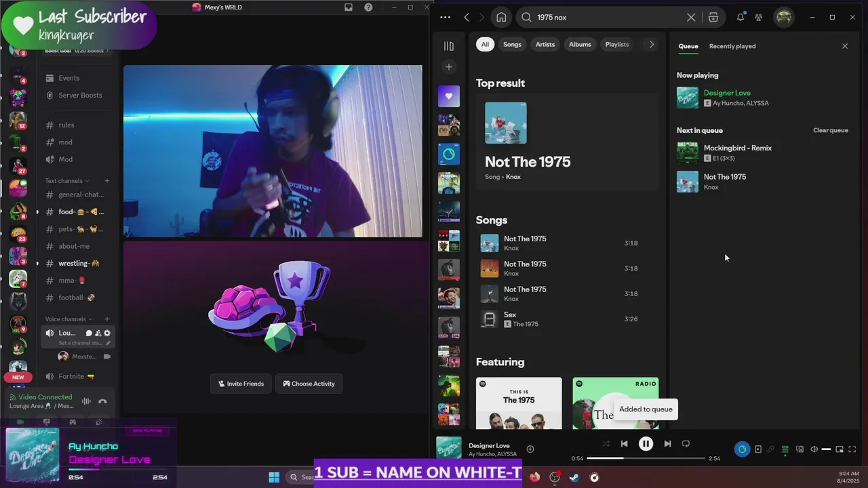Clear the Spotify search text
Screen dimensions: 868x488
click(691, 18)
